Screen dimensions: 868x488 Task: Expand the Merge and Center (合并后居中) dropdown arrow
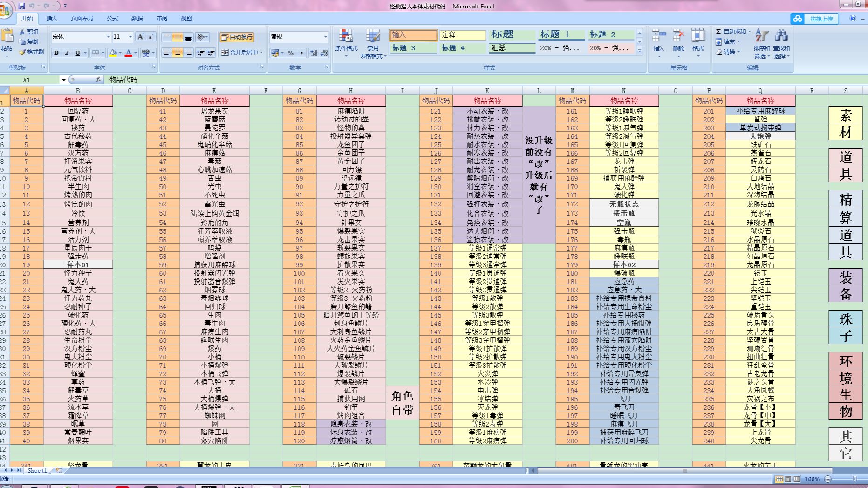[261, 53]
